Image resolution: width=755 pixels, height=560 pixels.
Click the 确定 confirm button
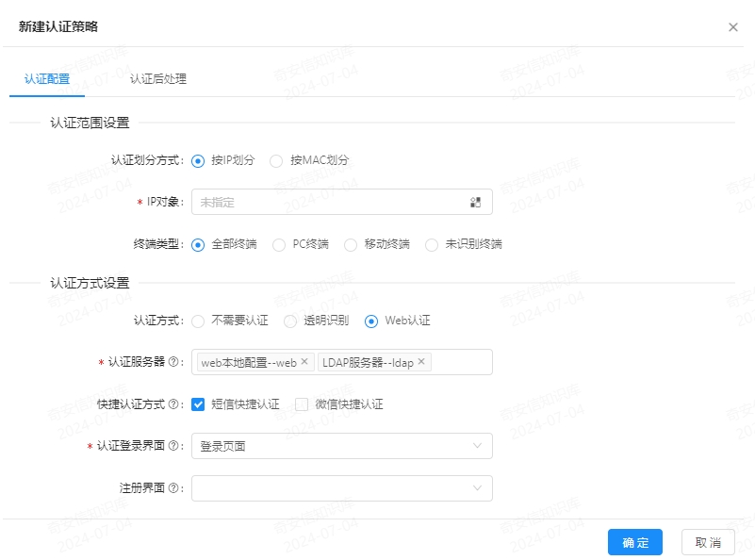click(x=633, y=542)
